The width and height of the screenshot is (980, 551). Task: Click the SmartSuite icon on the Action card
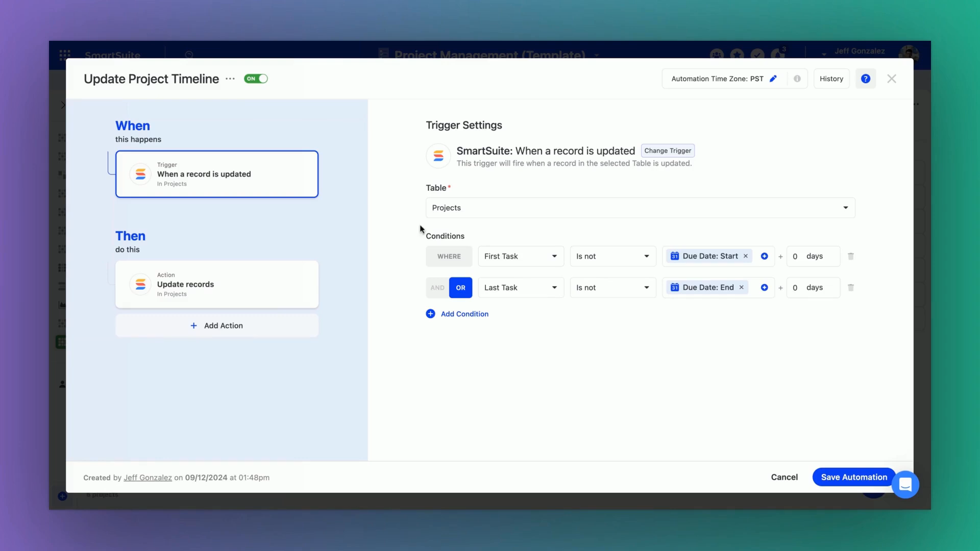click(140, 285)
